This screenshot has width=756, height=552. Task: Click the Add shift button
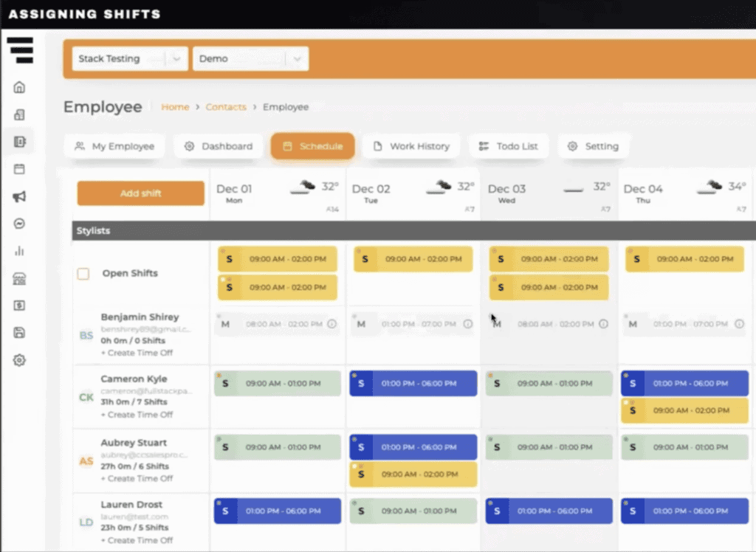point(140,193)
